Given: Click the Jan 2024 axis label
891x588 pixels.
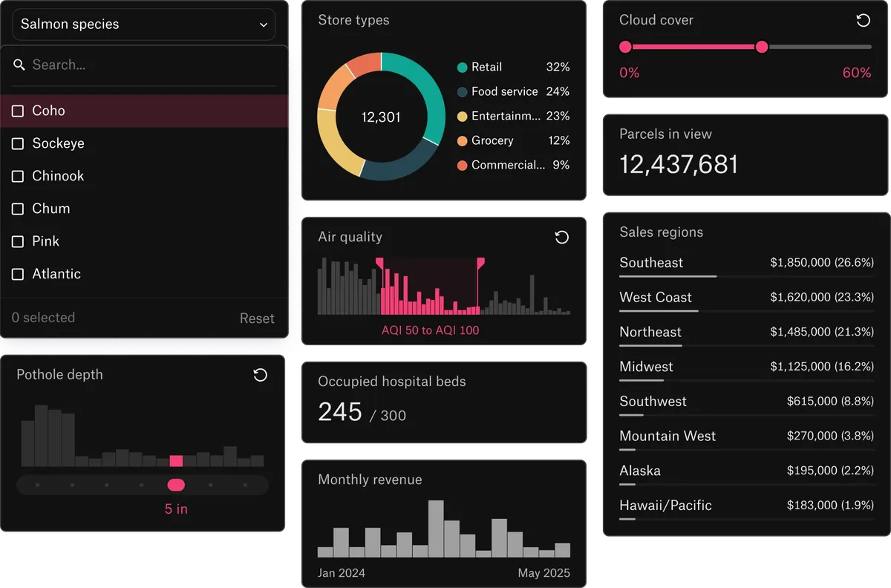Looking at the screenshot, I should [342, 573].
